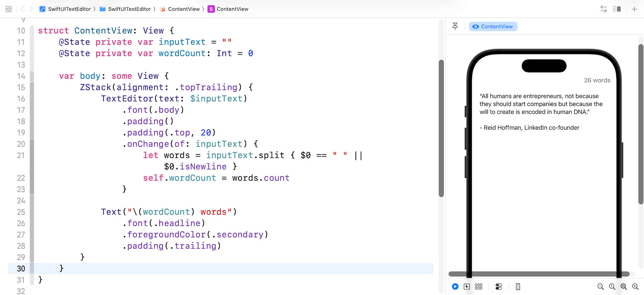Viewport: 644px width, 295px height.
Task: Go back in editor navigation history
Action: tap(22, 9)
